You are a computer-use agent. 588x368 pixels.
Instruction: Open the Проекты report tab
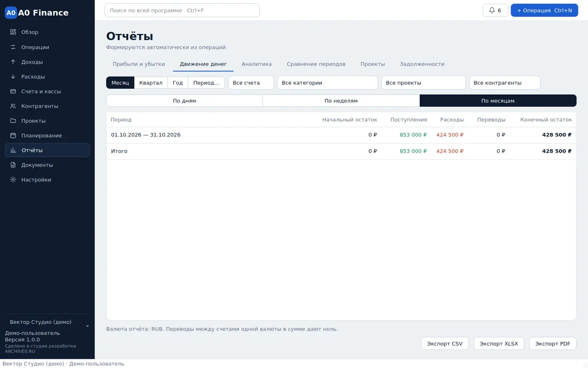[x=373, y=64]
